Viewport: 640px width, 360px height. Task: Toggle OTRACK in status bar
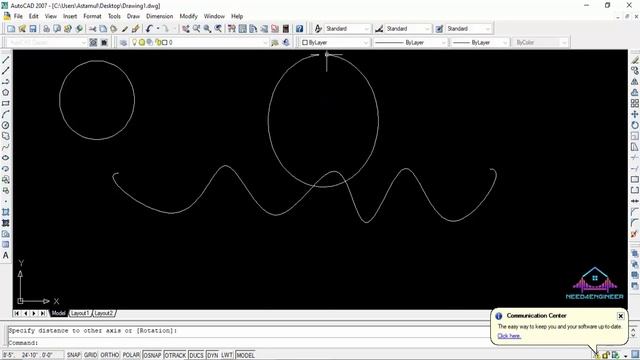click(175, 355)
